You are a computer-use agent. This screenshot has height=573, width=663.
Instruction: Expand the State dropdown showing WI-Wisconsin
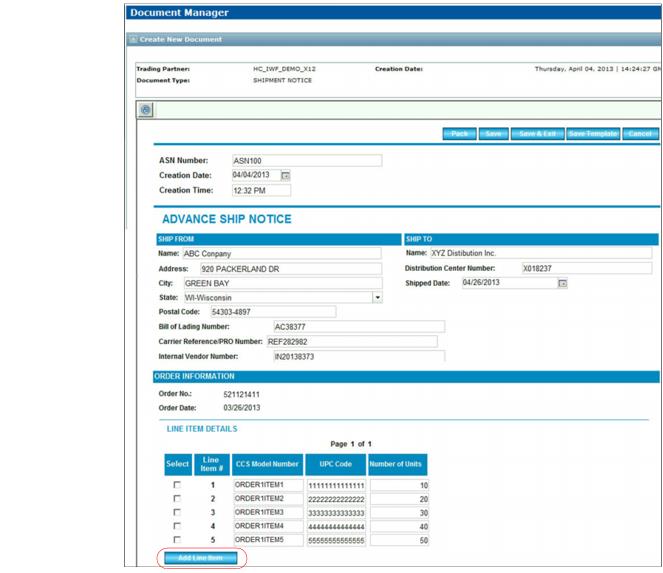377,297
